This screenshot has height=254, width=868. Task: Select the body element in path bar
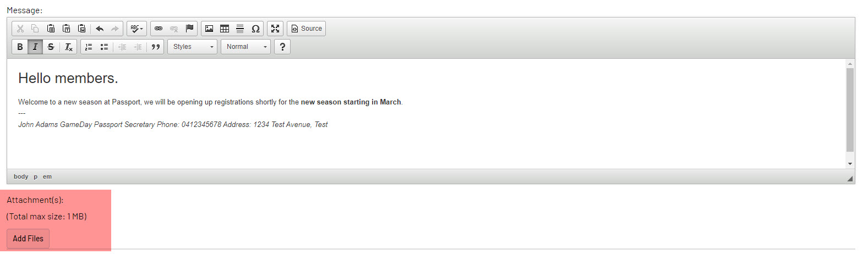point(21,176)
